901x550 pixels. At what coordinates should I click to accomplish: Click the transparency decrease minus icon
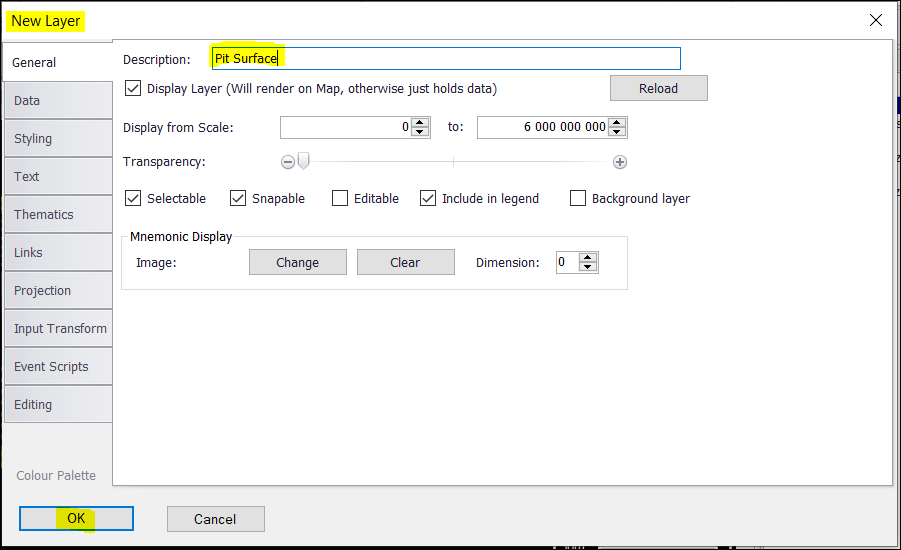click(288, 162)
